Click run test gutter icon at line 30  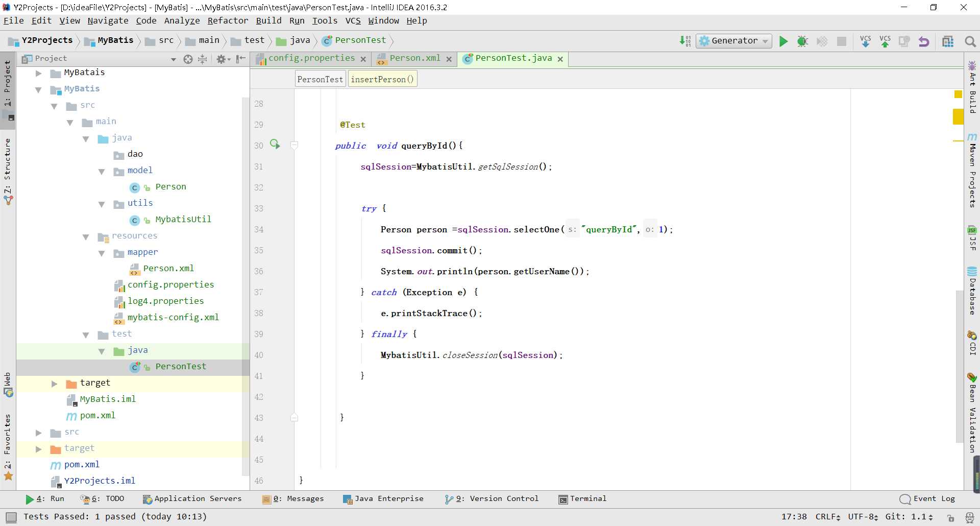pos(275,145)
